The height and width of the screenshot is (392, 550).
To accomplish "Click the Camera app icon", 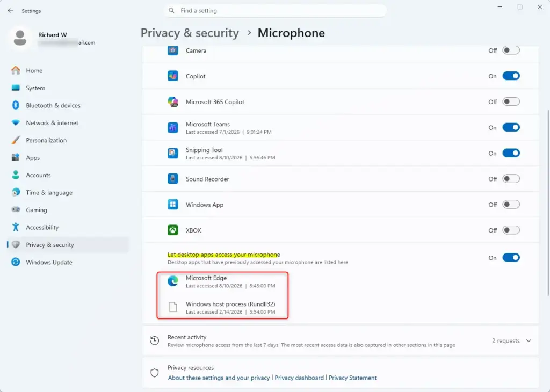I will pos(172,50).
